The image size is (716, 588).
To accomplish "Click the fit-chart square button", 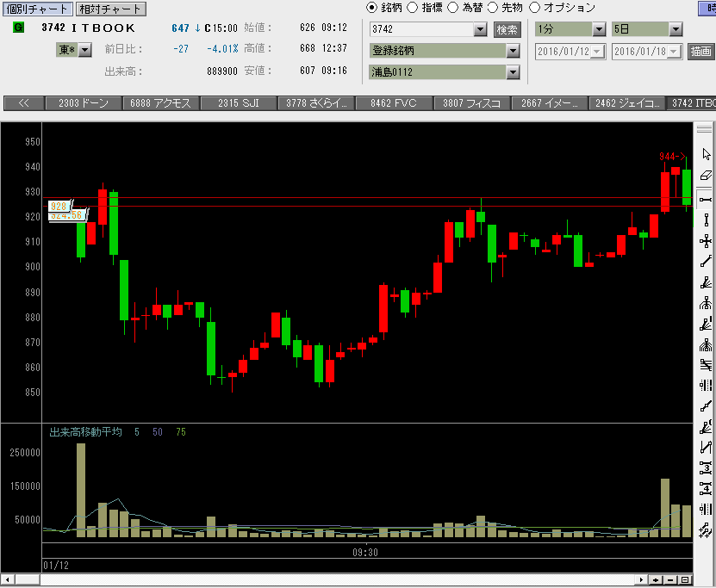I will [x=685, y=579].
